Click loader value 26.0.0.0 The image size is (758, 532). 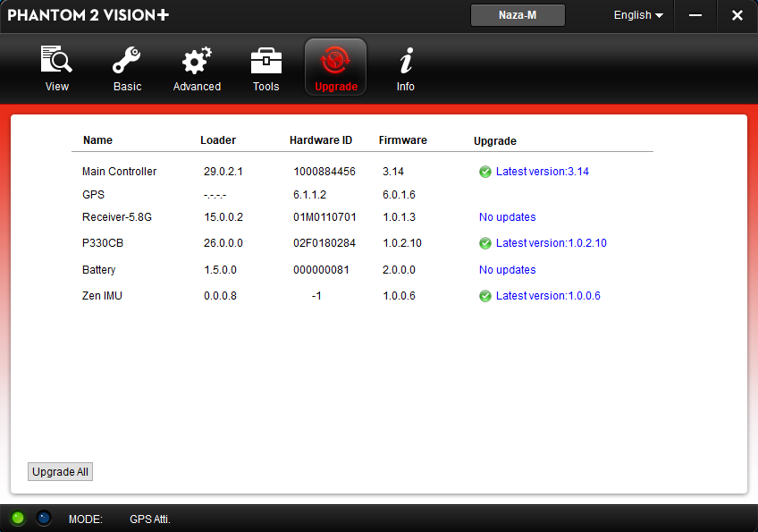[x=223, y=243]
